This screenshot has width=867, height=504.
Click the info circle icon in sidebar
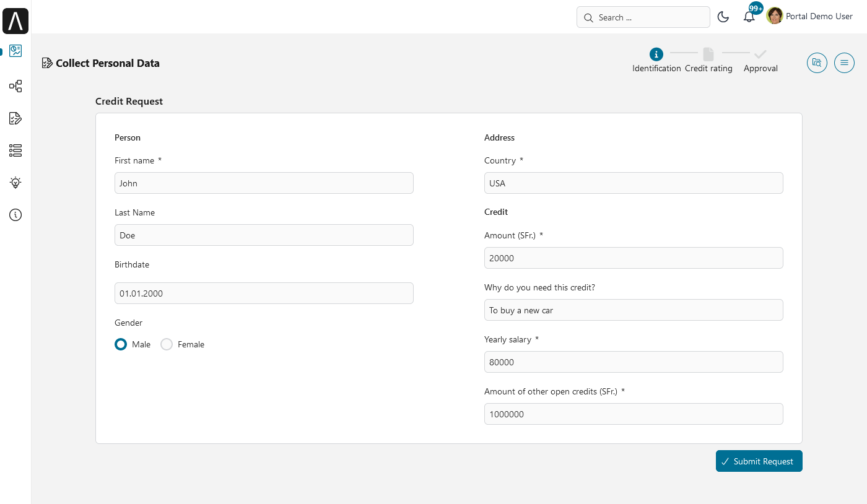click(15, 215)
